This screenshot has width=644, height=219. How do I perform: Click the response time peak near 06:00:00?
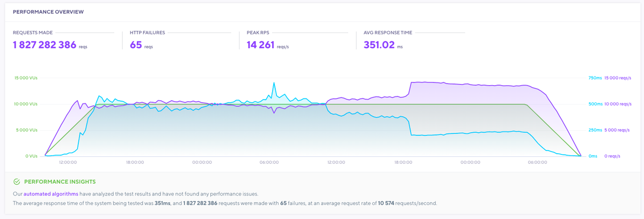click(274, 83)
